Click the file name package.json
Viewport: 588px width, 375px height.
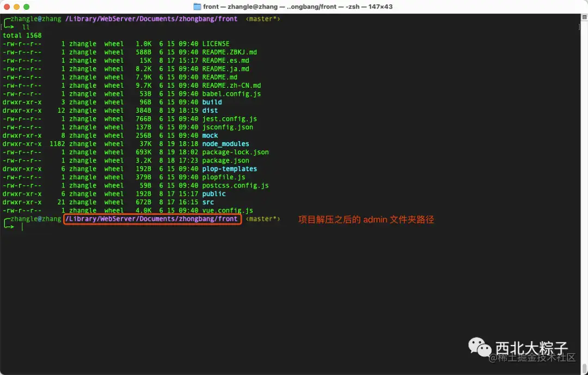pos(225,160)
